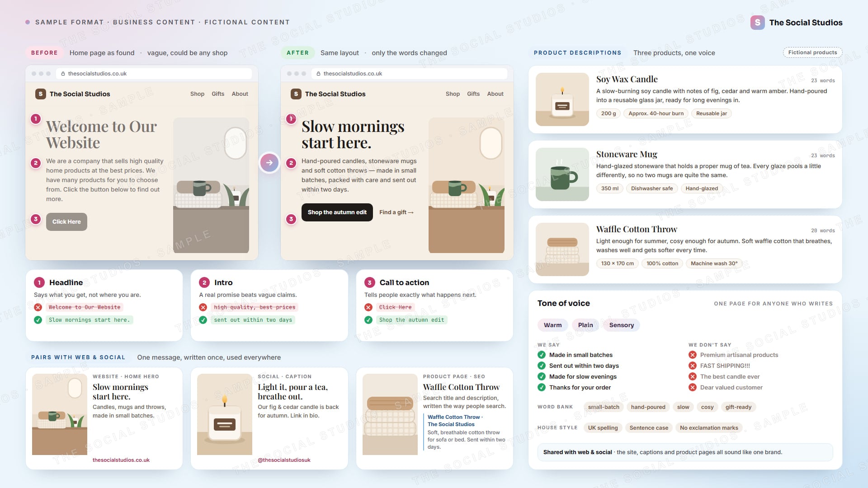
Task: Select the Soy Wax Candle product image
Action: [562, 99]
